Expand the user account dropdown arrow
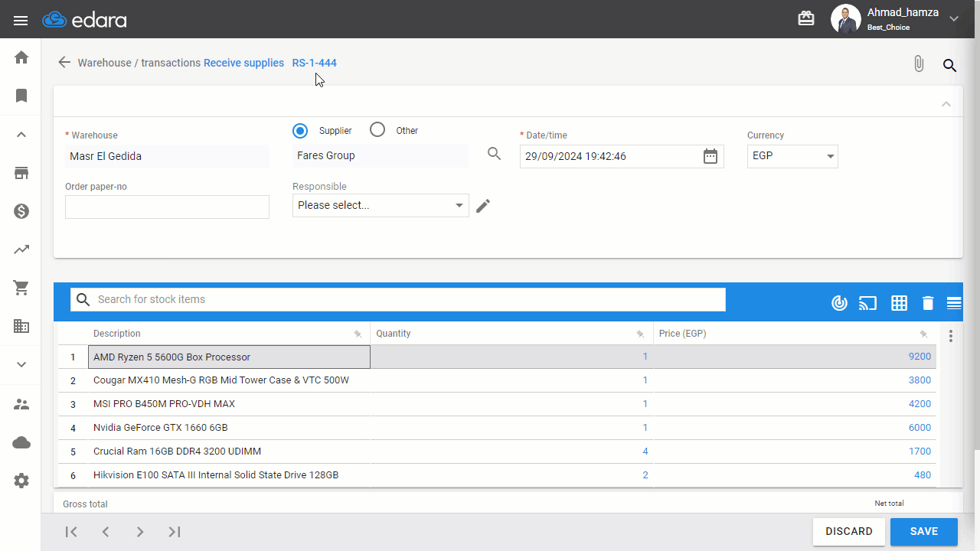This screenshot has height=551, width=980. click(x=954, y=19)
